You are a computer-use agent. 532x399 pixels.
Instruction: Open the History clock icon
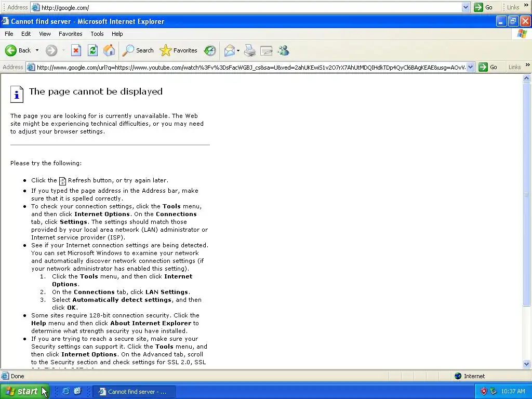tap(210, 50)
